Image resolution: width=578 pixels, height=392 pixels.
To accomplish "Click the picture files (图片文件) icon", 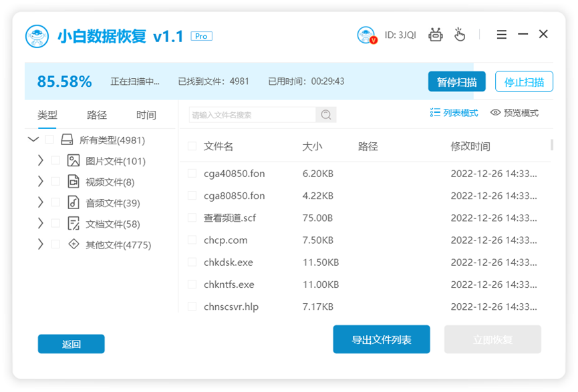I will click(74, 161).
